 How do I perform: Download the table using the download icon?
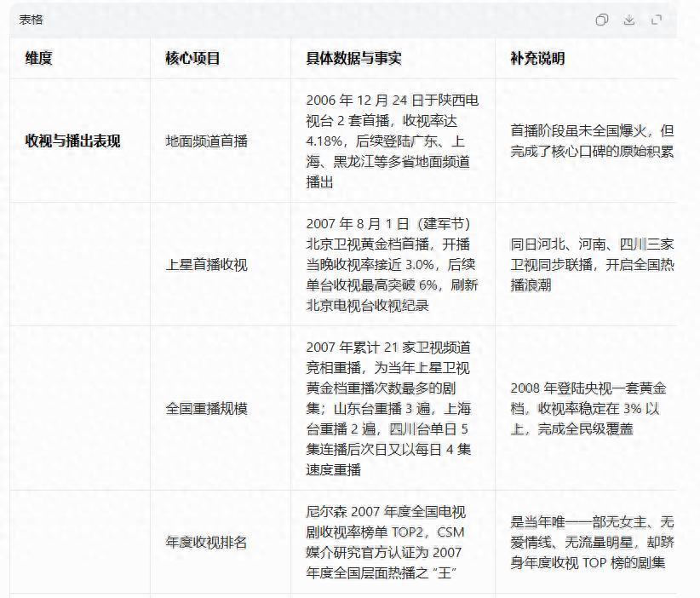coord(629,20)
